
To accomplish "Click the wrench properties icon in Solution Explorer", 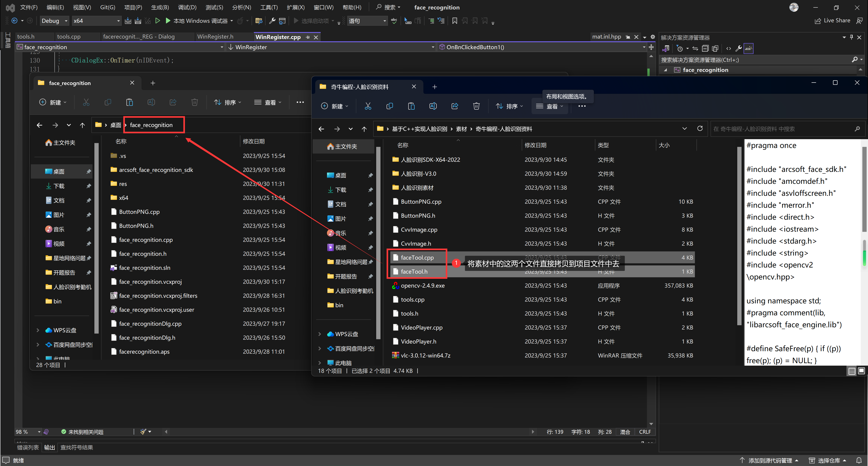I will 738,48.
